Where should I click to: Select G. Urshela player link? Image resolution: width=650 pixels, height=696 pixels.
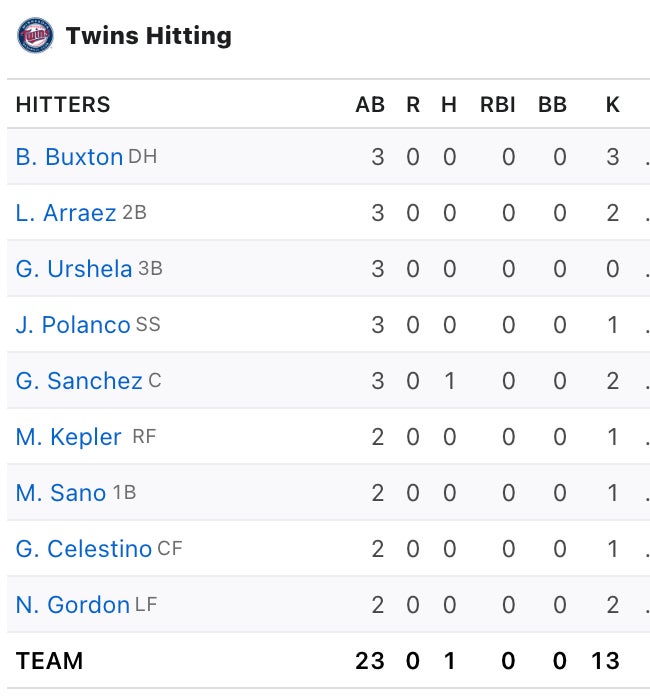(74, 269)
